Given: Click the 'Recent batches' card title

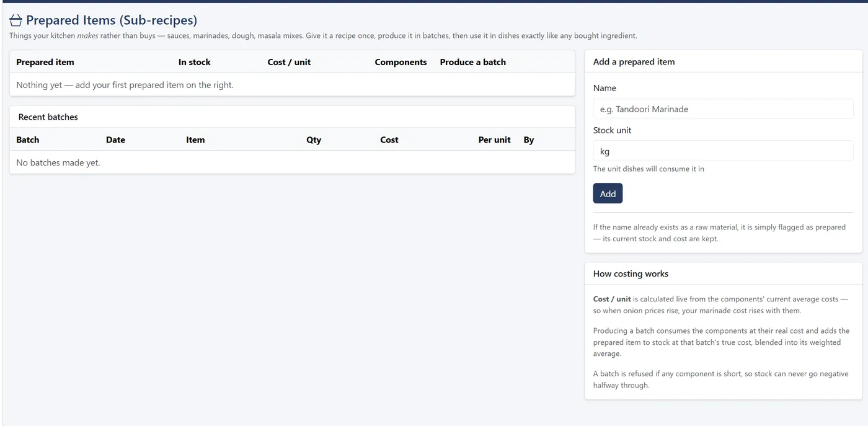Looking at the screenshot, I should coord(48,117).
